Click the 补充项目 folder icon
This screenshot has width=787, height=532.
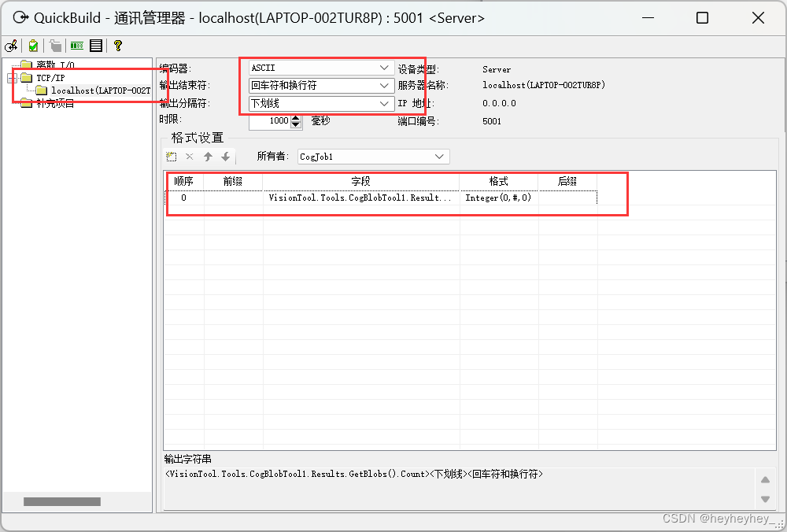pyautogui.click(x=26, y=104)
